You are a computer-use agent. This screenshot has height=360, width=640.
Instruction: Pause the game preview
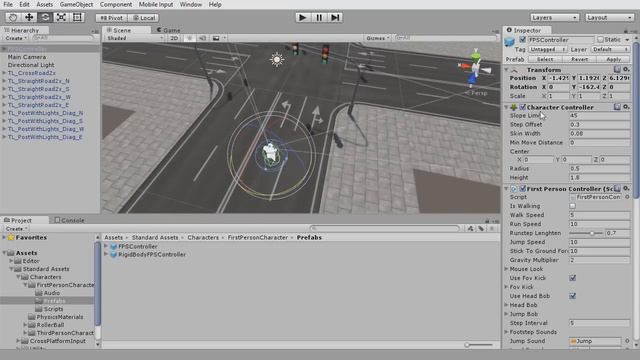319,18
